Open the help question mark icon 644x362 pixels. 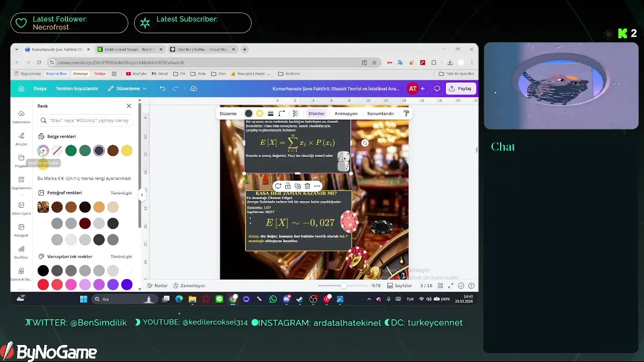pos(471,286)
